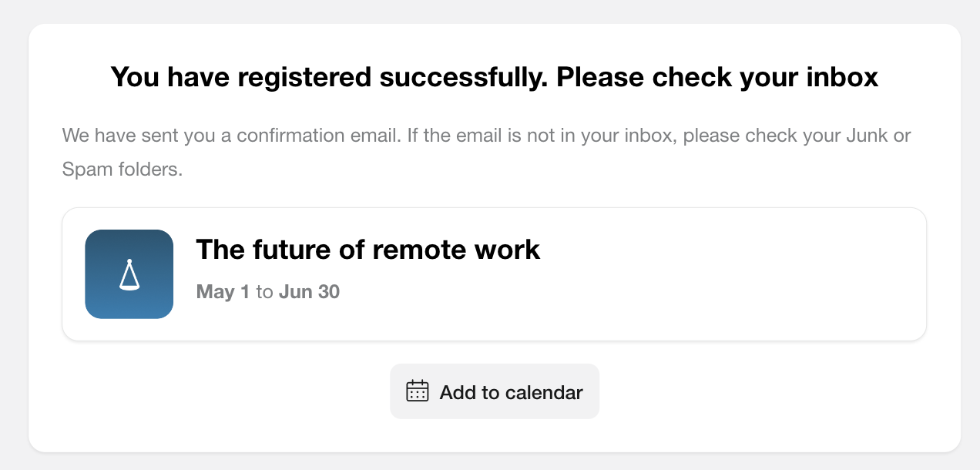Open "The future of remote work" event title
980x470 pixels.
(x=368, y=250)
